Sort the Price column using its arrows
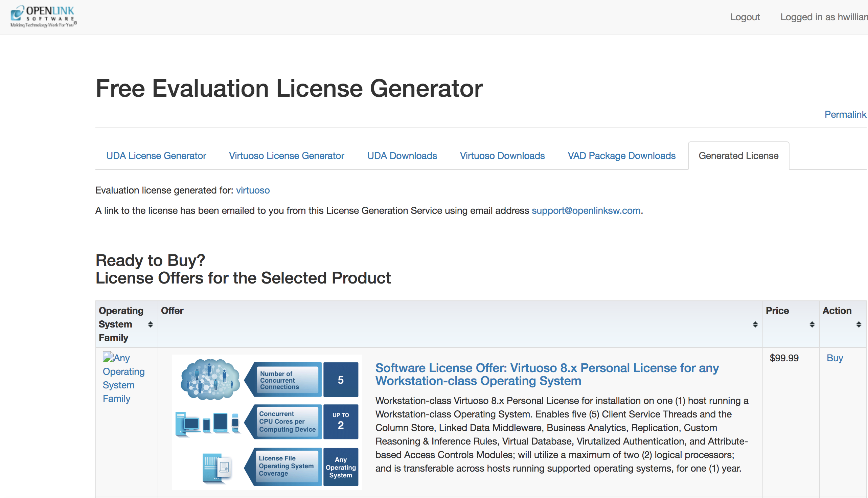Viewport: 868px width, 498px height. 812,324
